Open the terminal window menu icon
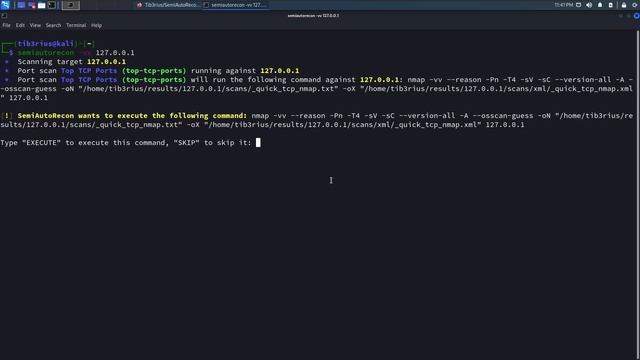Screen dimensions: 640x360 coord(4,16)
